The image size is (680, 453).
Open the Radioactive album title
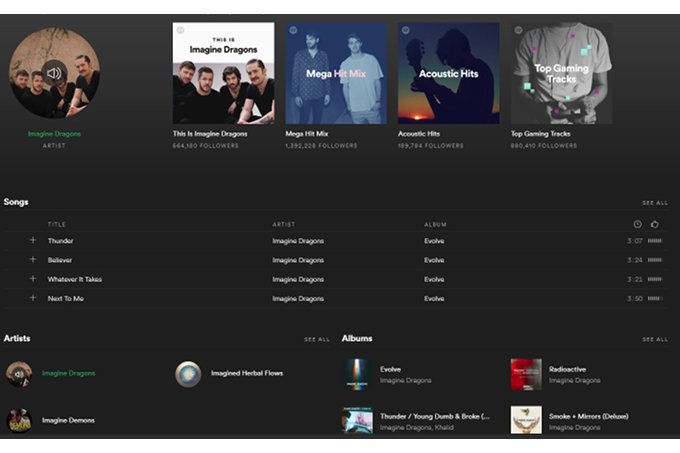[x=567, y=369]
